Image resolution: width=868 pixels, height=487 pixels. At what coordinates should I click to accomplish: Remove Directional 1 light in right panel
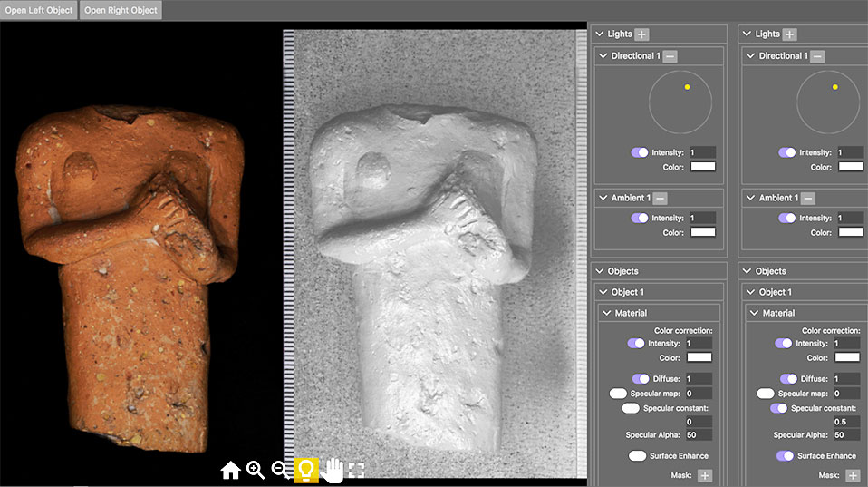(817, 56)
